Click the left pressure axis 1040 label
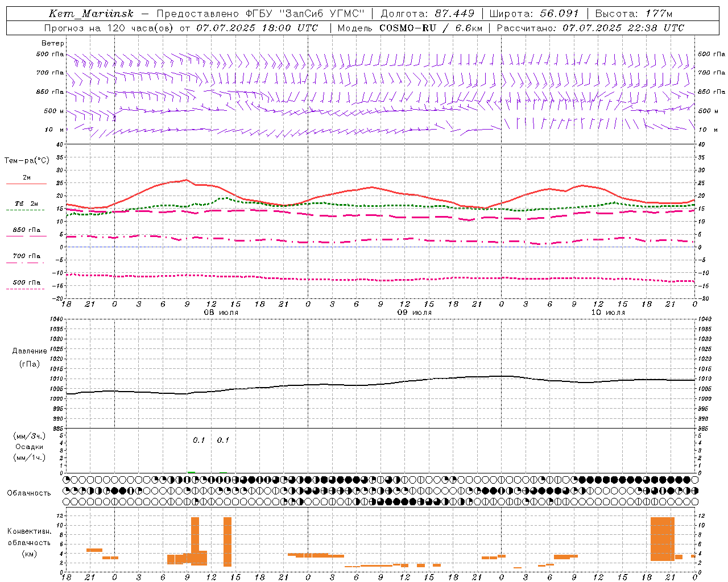 coord(57,319)
